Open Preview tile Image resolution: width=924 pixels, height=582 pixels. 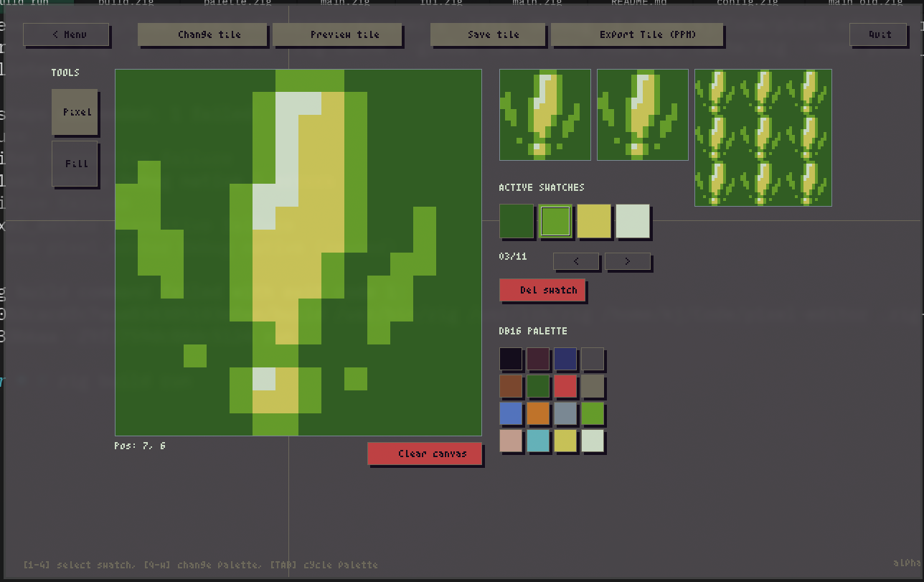337,34
